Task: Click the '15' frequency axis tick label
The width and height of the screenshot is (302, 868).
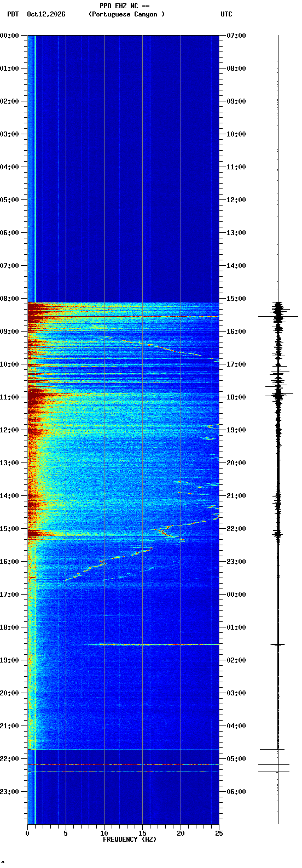Action: coord(142,833)
